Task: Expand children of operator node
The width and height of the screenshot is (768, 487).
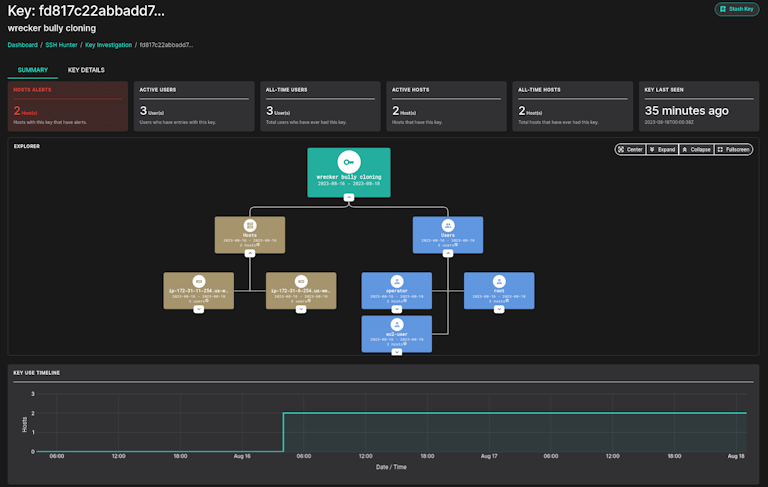Action: point(397,309)
